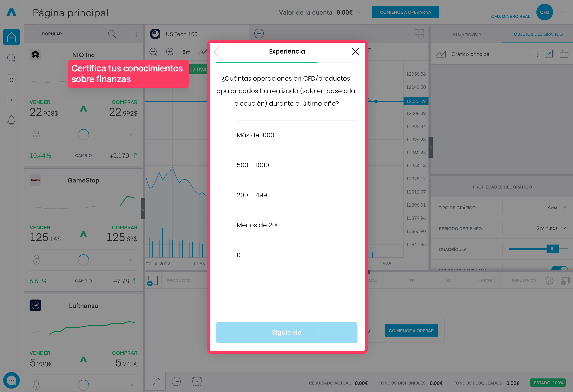
Task: Toggle the lock icon on the NIO Inc card
Action: pos(36,134)
